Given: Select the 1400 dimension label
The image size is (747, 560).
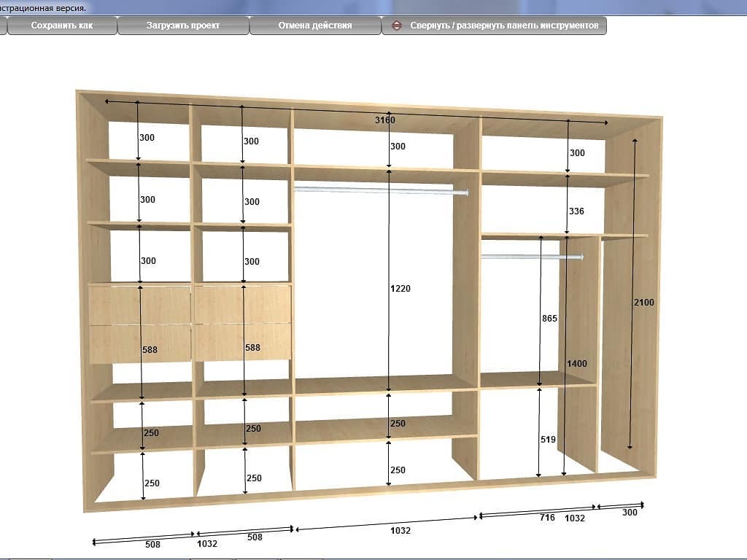Looking at the screenshot, I should tap(576, 364).
